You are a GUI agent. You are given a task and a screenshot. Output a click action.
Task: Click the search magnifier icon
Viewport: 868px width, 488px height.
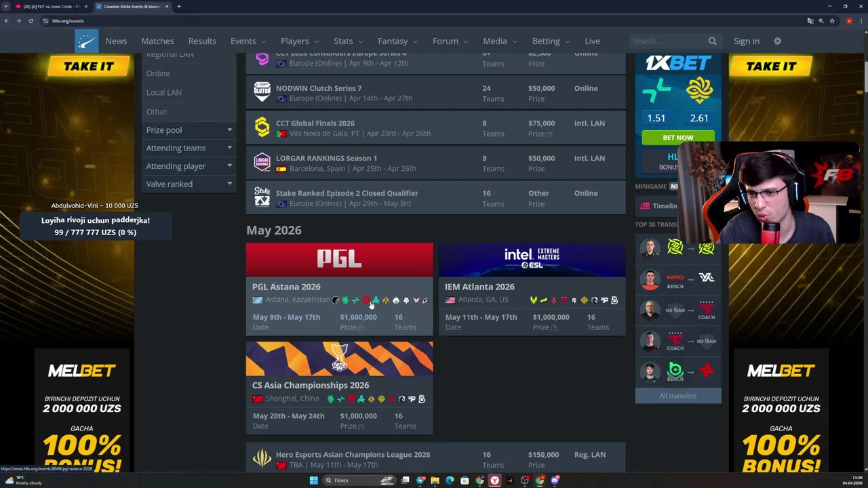(712, 41)
